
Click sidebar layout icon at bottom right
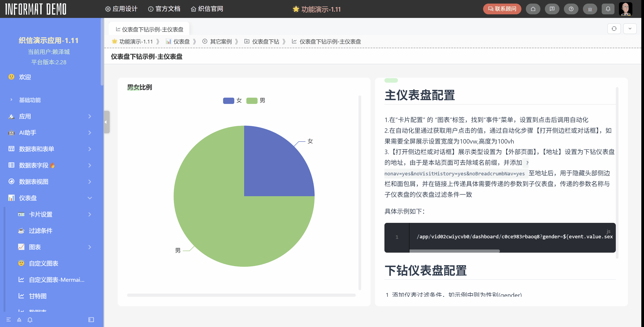[91, 319]
